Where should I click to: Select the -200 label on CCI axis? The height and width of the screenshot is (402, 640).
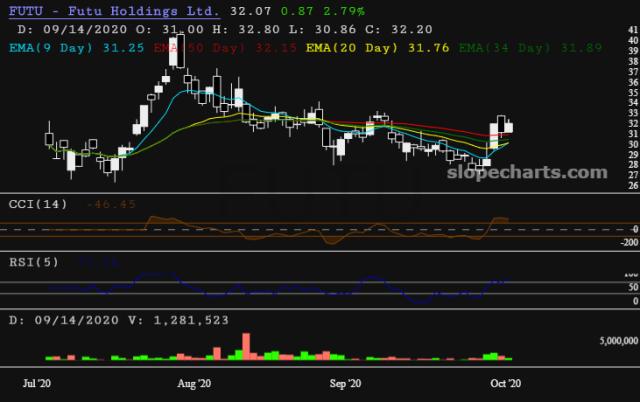tap(629, 242)
